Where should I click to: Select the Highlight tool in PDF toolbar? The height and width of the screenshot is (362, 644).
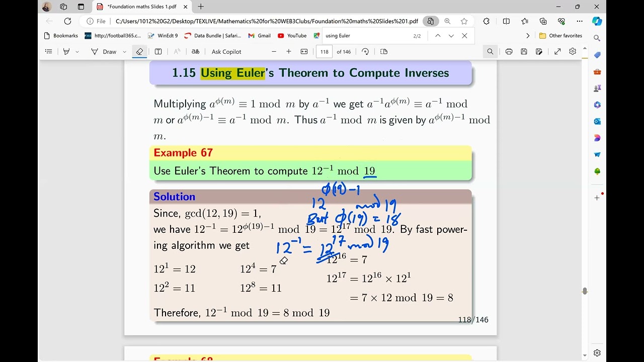click(x=66, y=51)
